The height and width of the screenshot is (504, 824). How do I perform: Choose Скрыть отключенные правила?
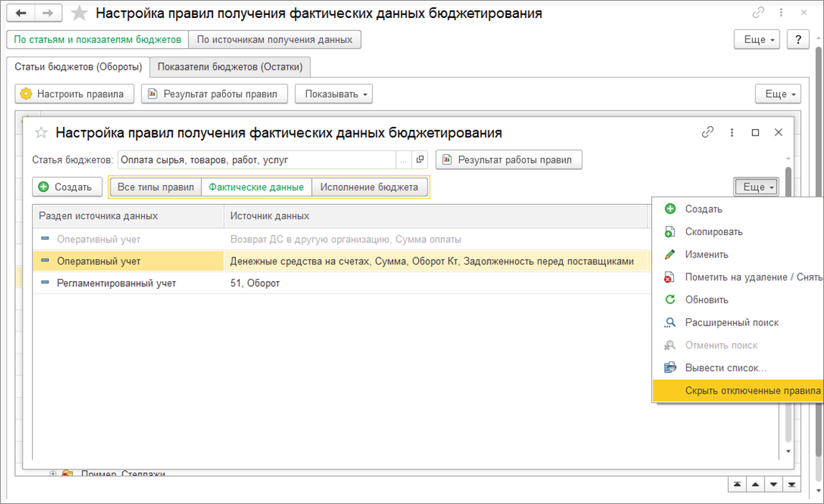tap(738, 391)
